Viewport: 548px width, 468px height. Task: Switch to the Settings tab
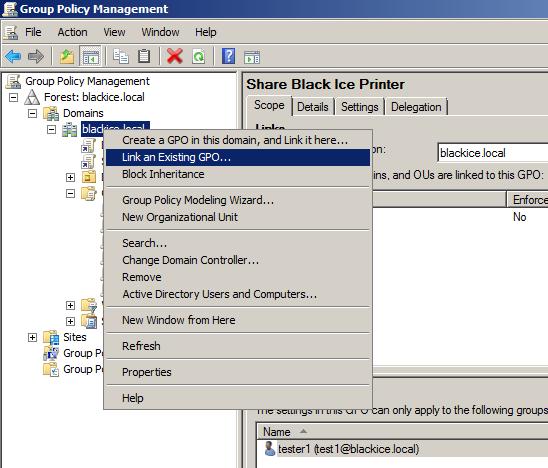pyautogui.click(x=360, y=107)
